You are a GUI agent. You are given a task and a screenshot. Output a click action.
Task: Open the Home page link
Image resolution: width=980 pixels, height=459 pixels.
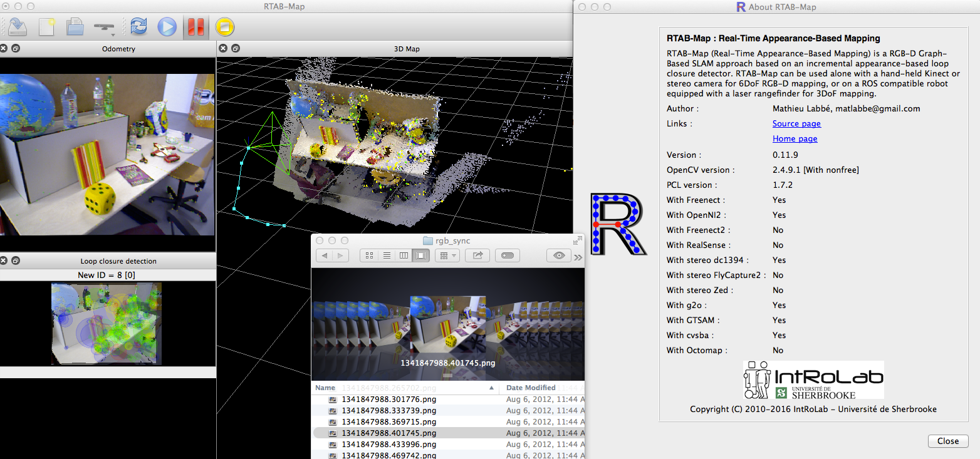(795, 139)
